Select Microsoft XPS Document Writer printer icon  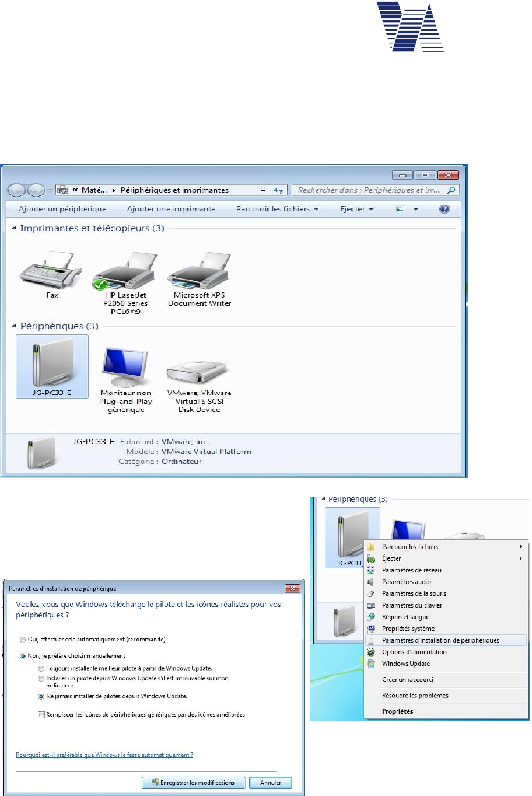coord(199,271)
